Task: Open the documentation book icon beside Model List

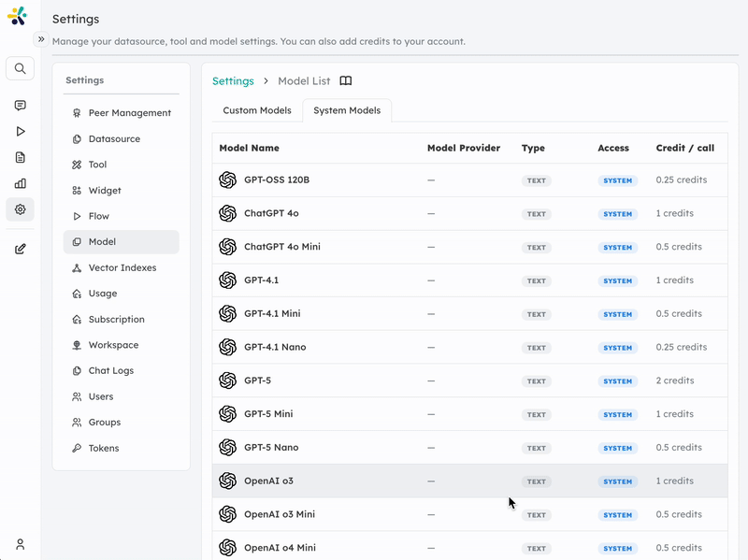Action: click(x=346, y=81)
